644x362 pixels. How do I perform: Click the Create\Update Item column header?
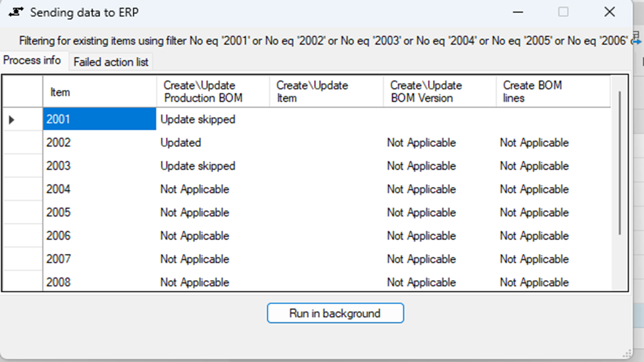click(x=327, y=92)
